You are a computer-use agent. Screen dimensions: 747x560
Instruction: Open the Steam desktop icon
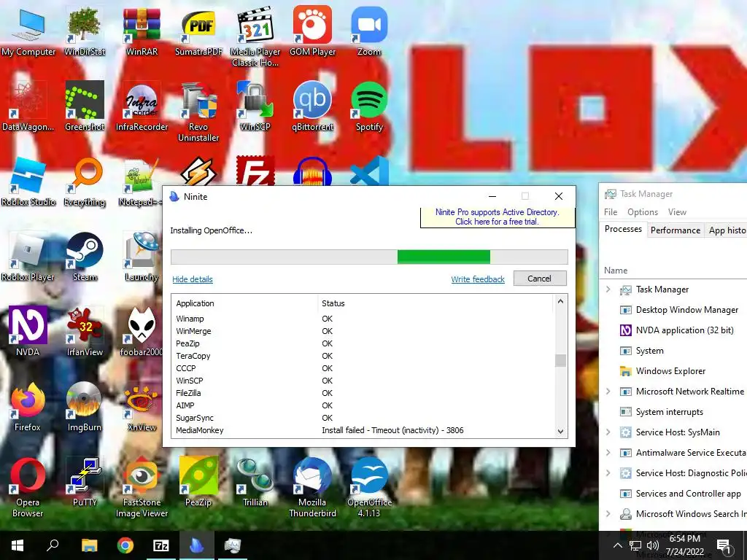[x=85, y=257]
